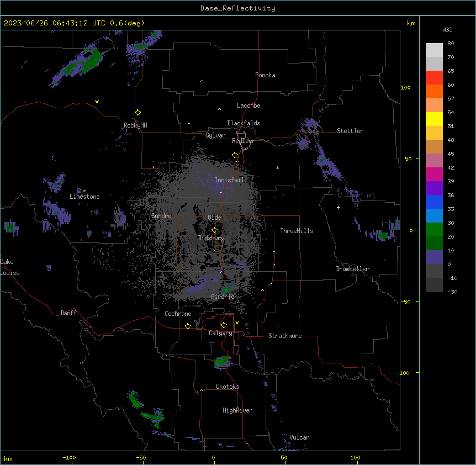The width and height of the screenshot is (476, 465).
Task: Click the Stettler city label
Action: (x=350, y=131)
